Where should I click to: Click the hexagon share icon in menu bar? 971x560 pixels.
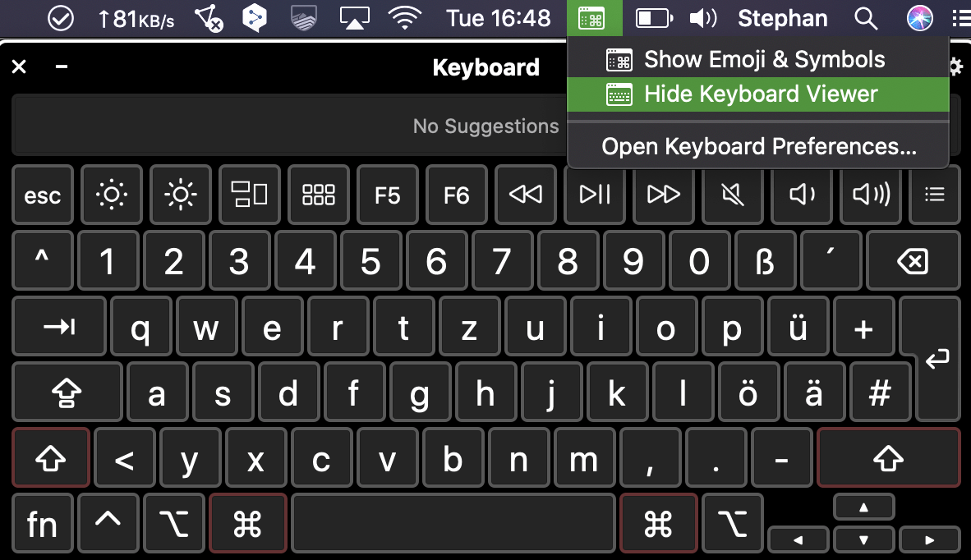pyautogui.click(x=255, y=19)
